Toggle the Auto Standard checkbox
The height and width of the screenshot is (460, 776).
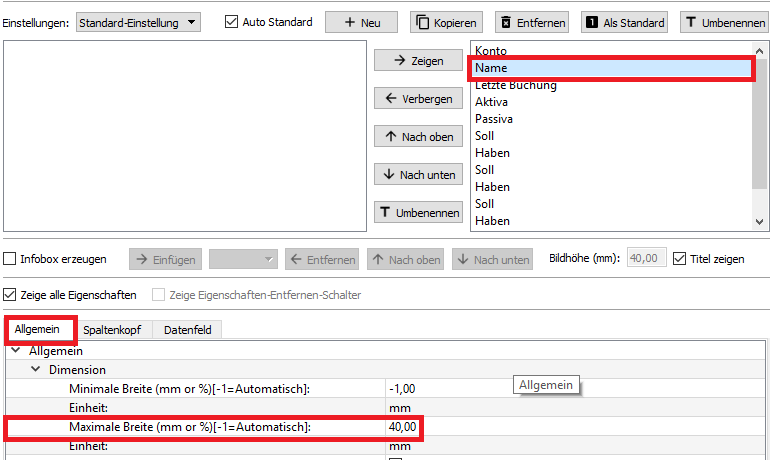[232, 22]
